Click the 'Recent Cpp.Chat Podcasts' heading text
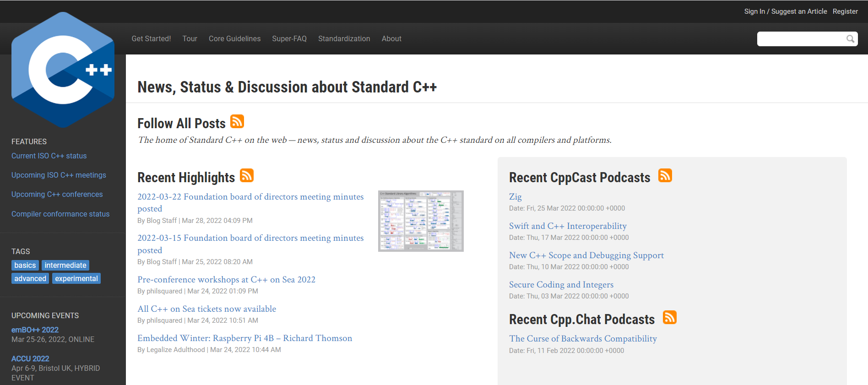868x385 pixels. (582, 320)
